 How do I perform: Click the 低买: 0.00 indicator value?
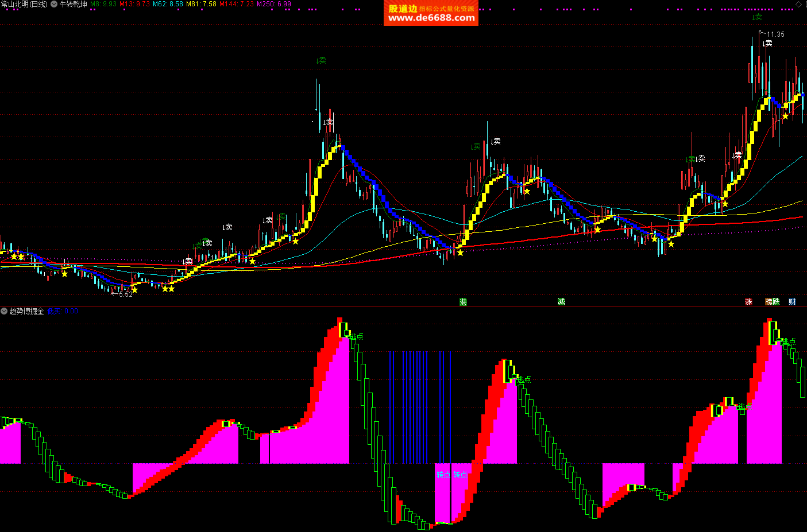point(63,311)
